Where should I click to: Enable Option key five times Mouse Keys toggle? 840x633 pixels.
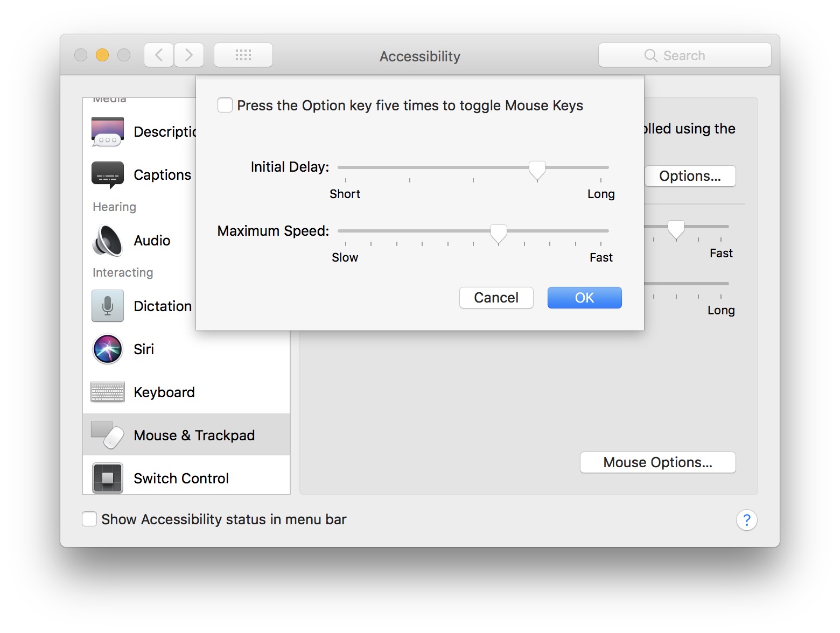click(225, 105)
